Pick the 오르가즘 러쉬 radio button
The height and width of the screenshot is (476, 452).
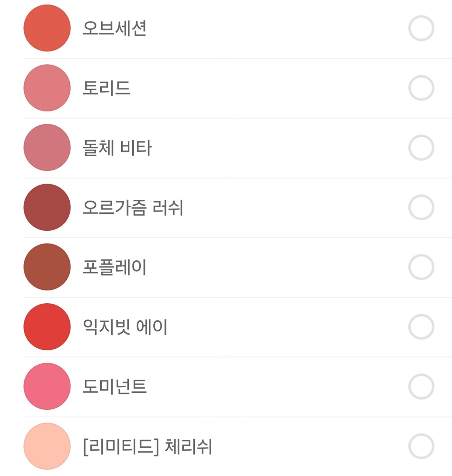pos(421,207)
